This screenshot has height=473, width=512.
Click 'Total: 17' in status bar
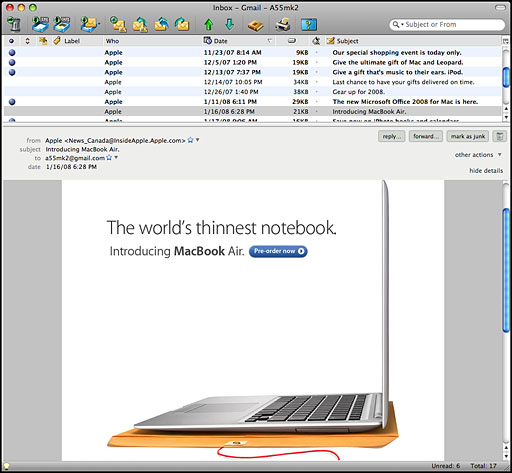point(483,466)
